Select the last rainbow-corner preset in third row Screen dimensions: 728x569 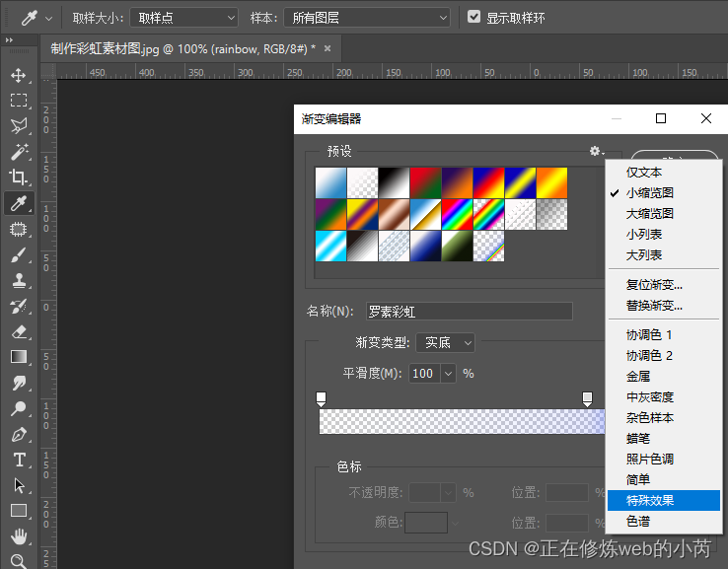click(x=489, y=247)
